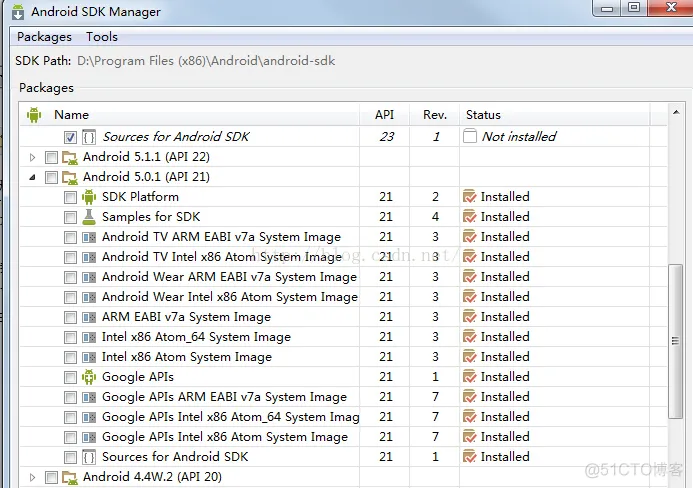Click the Android 5.1.1 folder icon
Viewport: 693px width, 488px height.
tap(70, 157)
